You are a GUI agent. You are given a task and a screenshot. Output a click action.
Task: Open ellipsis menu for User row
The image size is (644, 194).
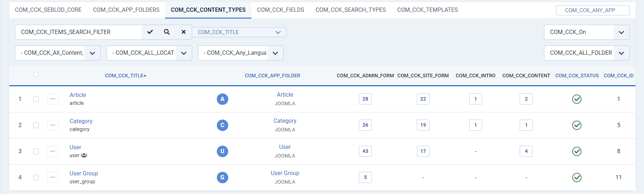53,151
